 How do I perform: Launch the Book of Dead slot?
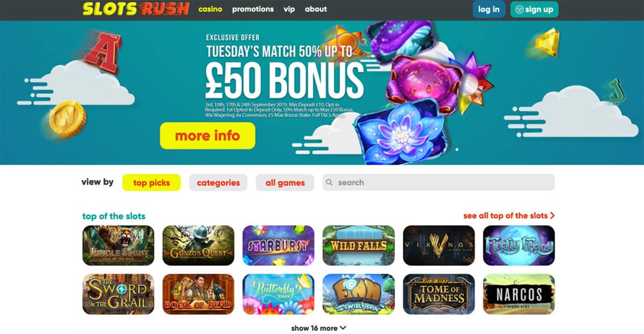coord(198,294)
